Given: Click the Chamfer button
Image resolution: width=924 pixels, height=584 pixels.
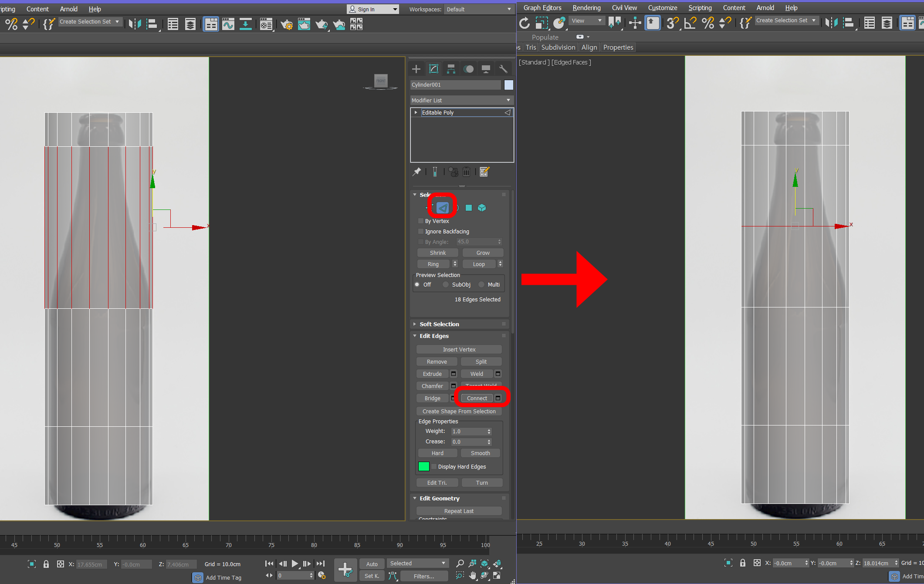Looking at the screenshot, I should tap(432, 386).
